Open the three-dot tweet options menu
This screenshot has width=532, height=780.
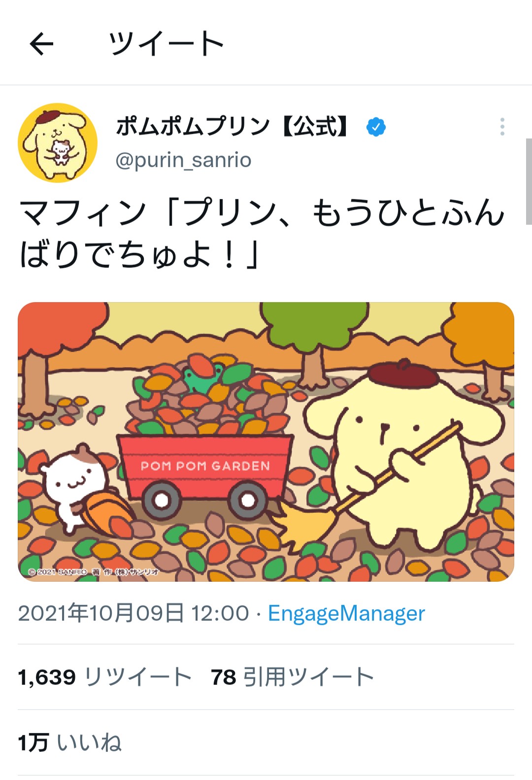[x=502, y=127]
